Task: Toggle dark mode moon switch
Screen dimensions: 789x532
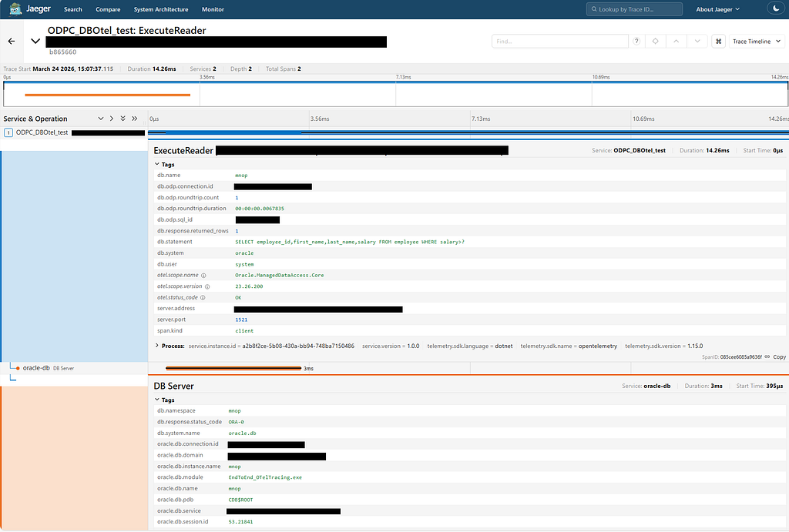Action: pyautogui.click(x=775, y=8)
